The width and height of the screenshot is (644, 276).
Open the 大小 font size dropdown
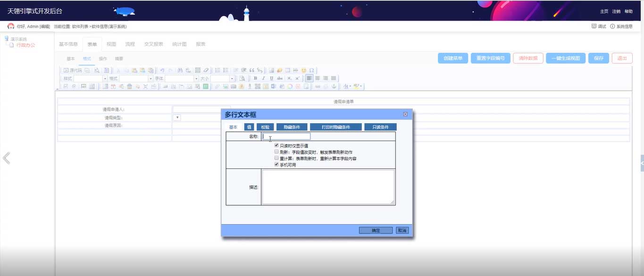coord(232,78)
